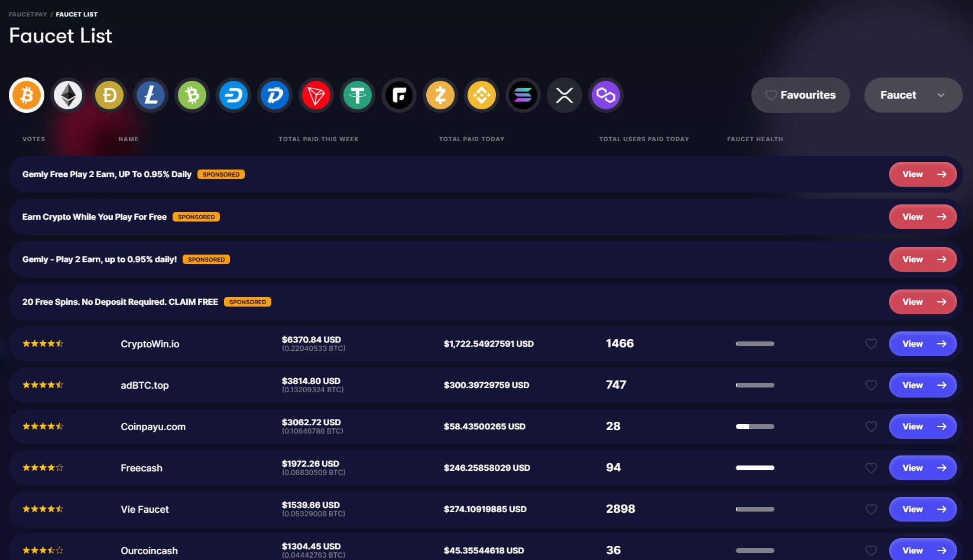Viewport: 973px width, 560px height.
Task: Select the Ethereum coin filter icon
Action: 68,95
